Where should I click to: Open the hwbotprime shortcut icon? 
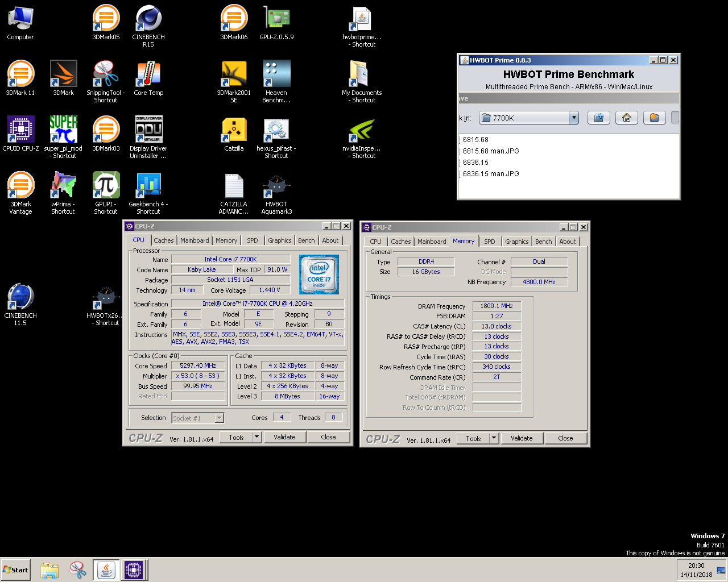click(x=362, y=26)
